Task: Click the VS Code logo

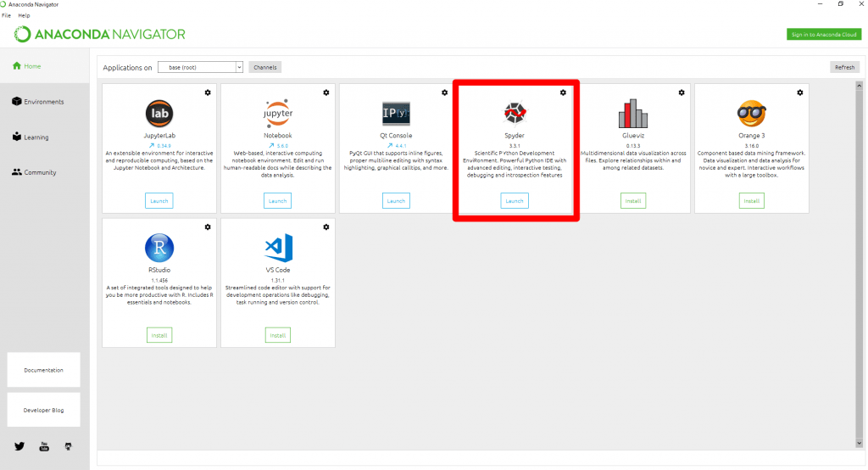Action: click(279, 248)
